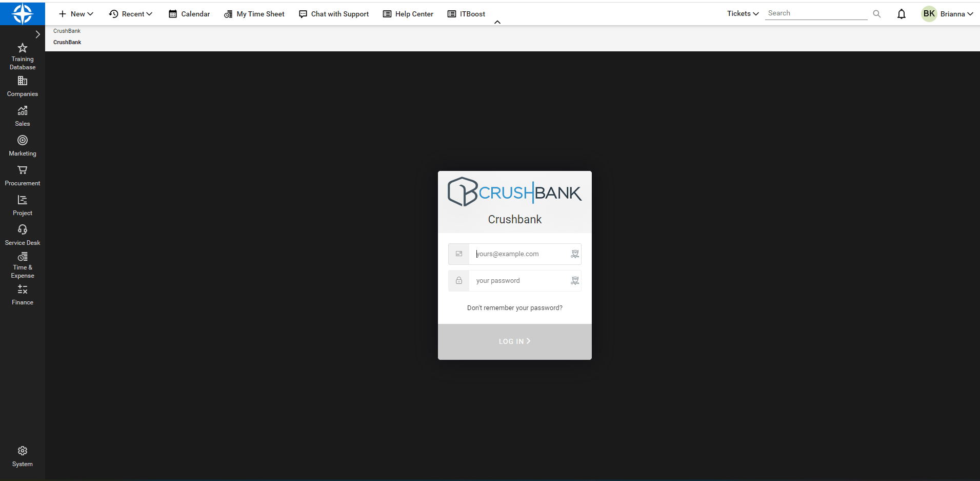Focus the top Search field
Screen dimensions: 980x481
click(816, 13)
